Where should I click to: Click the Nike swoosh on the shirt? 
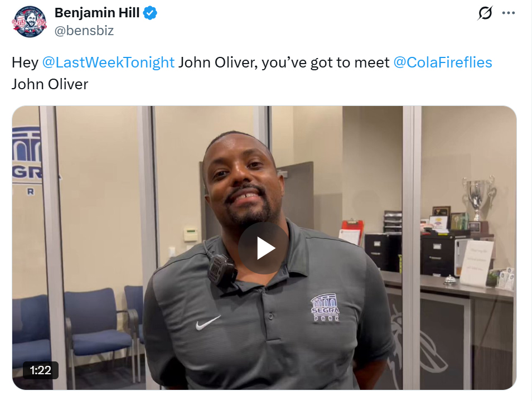click(207, 322)
